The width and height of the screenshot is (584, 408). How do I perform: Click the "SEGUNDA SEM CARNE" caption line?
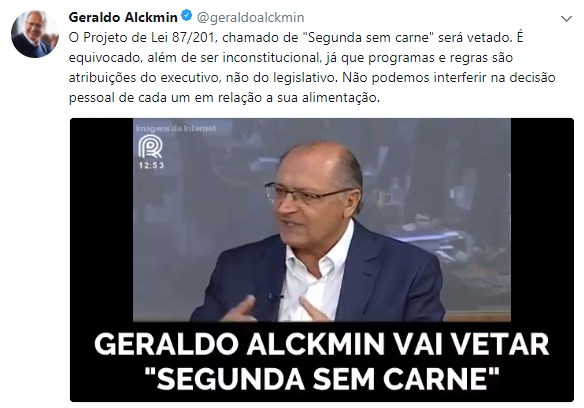(321, 379)
